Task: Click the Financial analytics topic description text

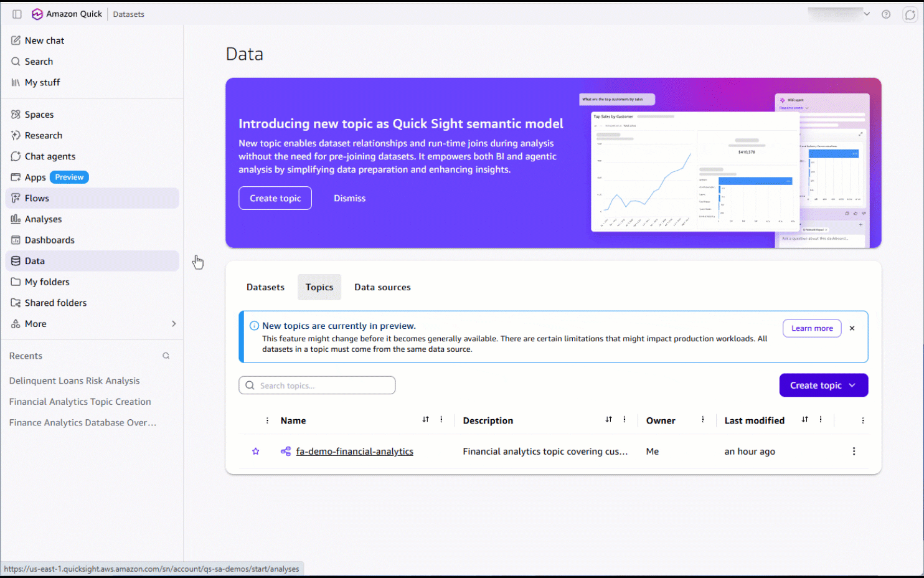Action: [545, 452]
